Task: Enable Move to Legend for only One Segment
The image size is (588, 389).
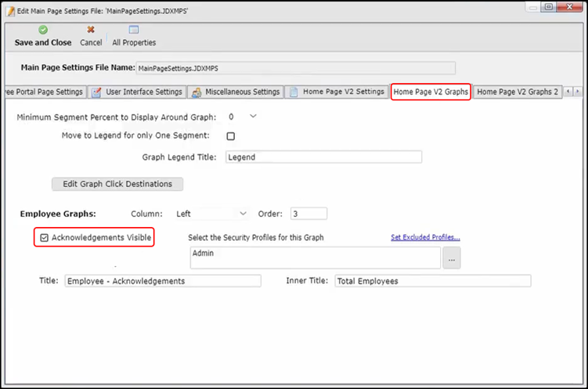Action: (231, 136)
